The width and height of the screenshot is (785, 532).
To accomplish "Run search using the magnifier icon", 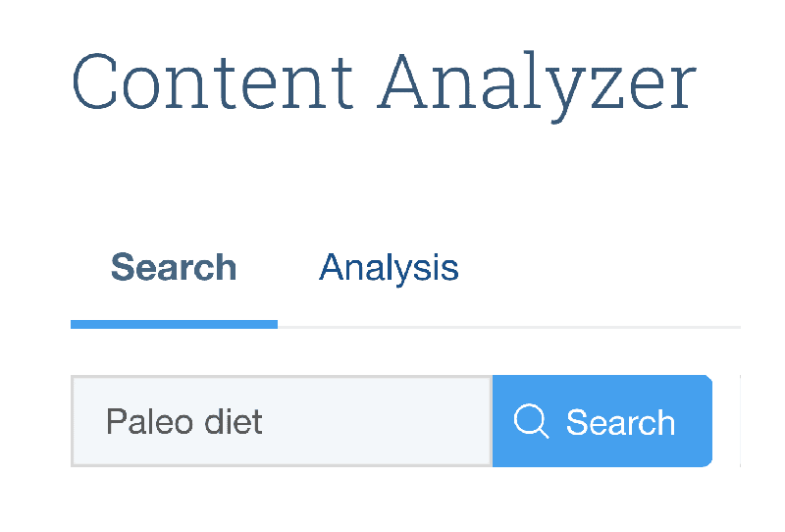I will click(x=531, y=421).
